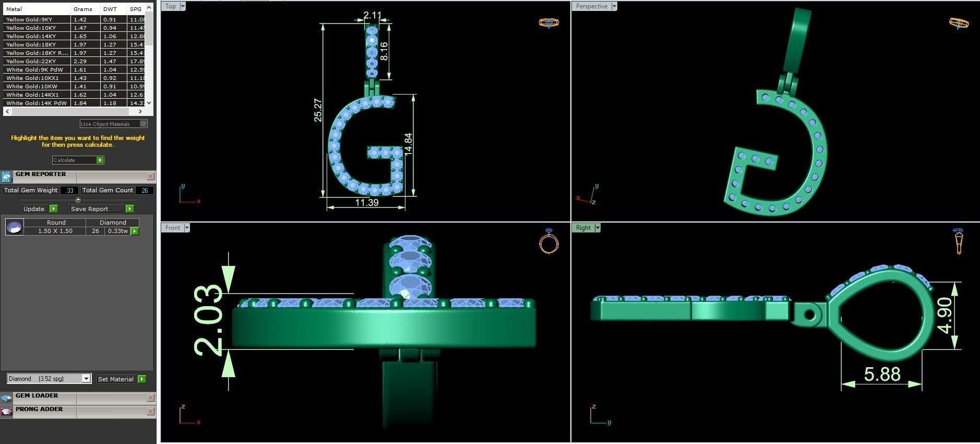
Task: Click Perspective viewport display mode icon
Action: [959, 22]
